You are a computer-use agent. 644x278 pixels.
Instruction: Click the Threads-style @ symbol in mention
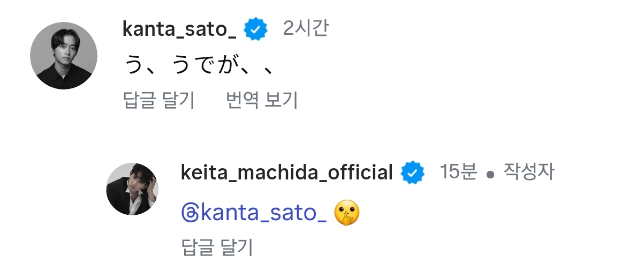point(190,214)
